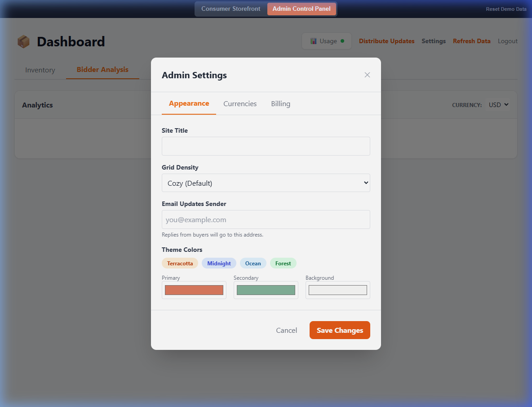Select the Consumer Storefront view
Screen dimensions: 532x407
(231, 9)
